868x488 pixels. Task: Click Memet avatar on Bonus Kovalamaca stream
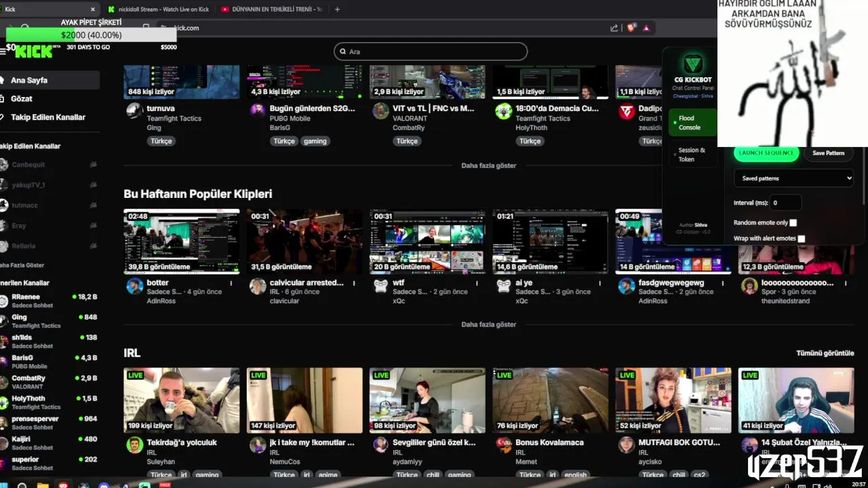pyautogui.click(x=503, y=445)
